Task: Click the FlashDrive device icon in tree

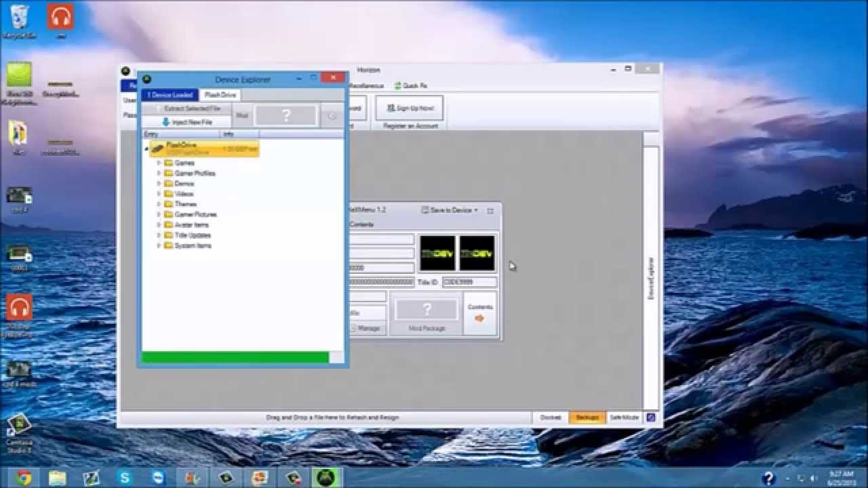Action: [x=157, y=148]
